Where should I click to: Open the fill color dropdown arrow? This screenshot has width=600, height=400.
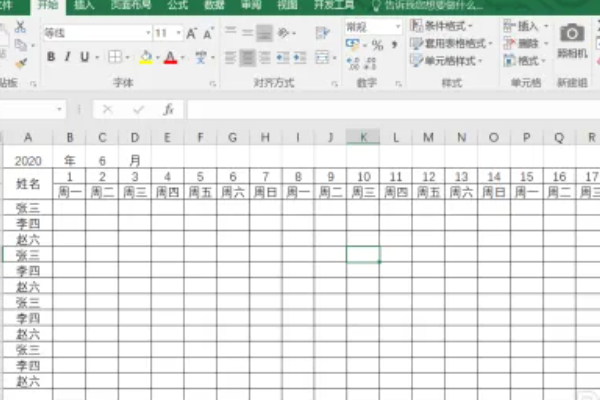pos(157,57)
